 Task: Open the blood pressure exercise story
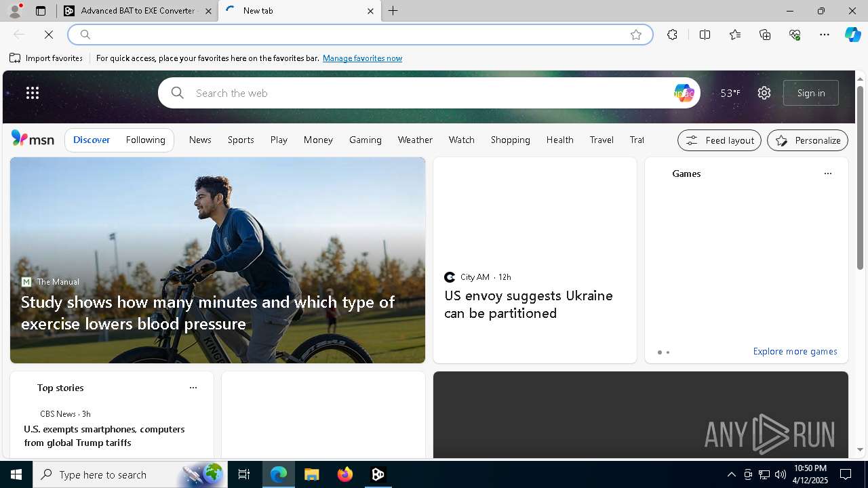pyautogui.click(x=208, y=312)
